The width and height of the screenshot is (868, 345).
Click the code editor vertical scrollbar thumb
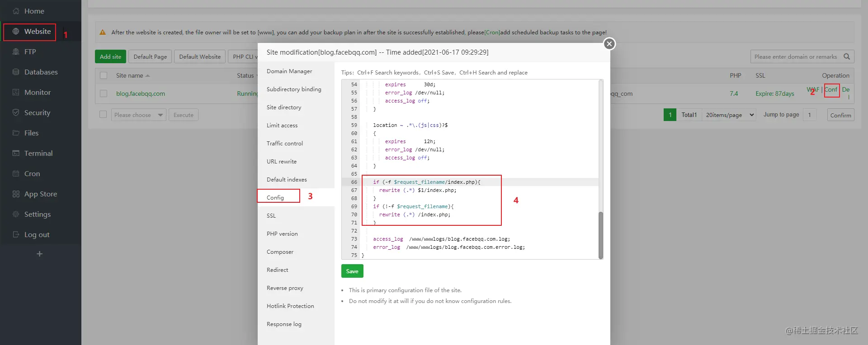(x=601, y=235)
